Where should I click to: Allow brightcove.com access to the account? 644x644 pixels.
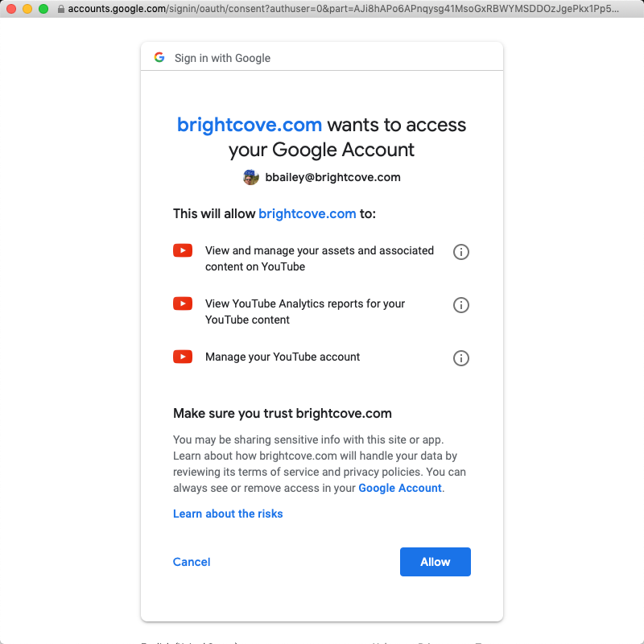point(435,562)
